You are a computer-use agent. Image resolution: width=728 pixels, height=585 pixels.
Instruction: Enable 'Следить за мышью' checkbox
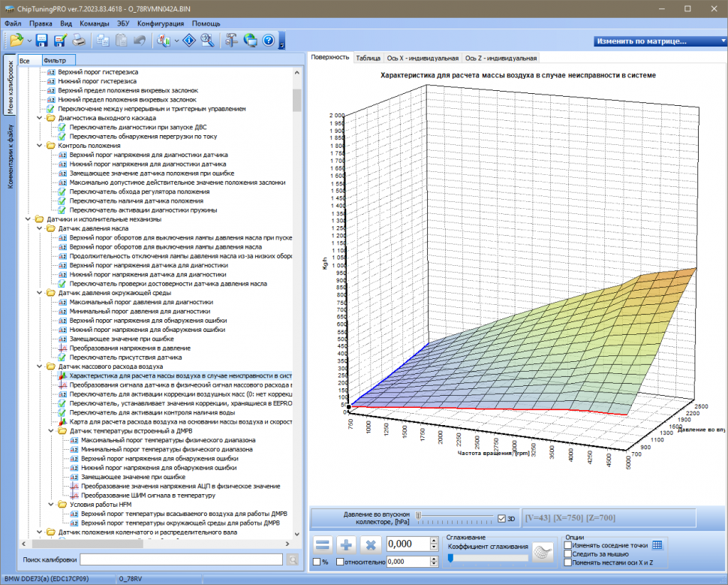(568, 553)
